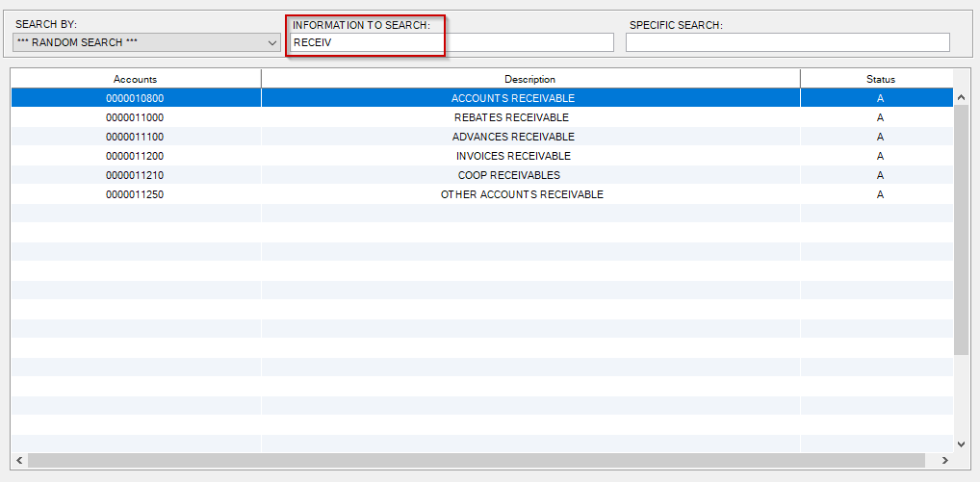Screen dimensions: 980x482
Task: Select the REBATES RECEIVABLE row
Action: pyautogui.click(x=512, y=117)
